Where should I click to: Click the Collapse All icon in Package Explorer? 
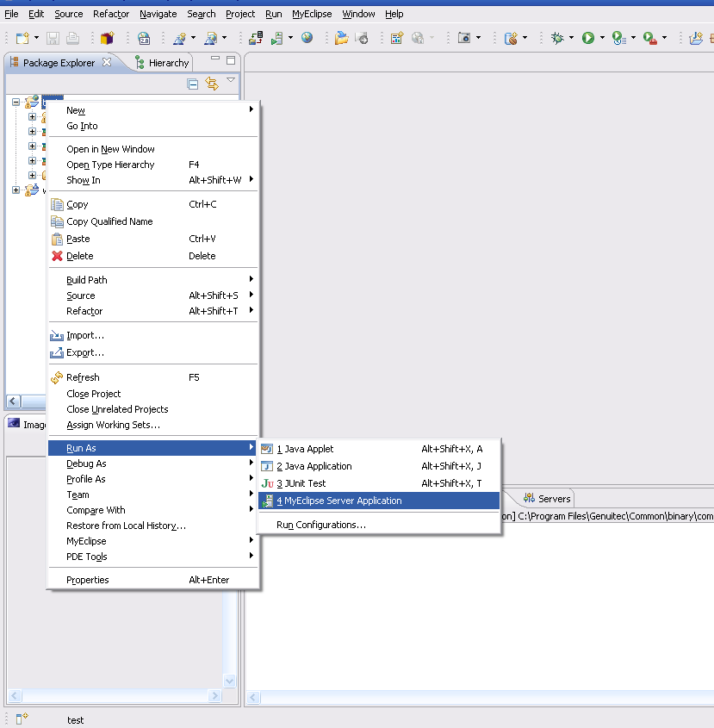pos(193,84)
